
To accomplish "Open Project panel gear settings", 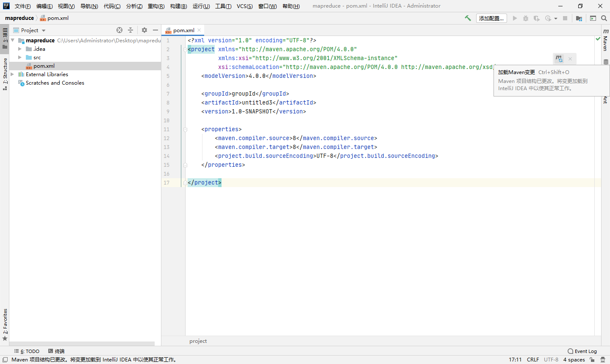I will (144, 30).
